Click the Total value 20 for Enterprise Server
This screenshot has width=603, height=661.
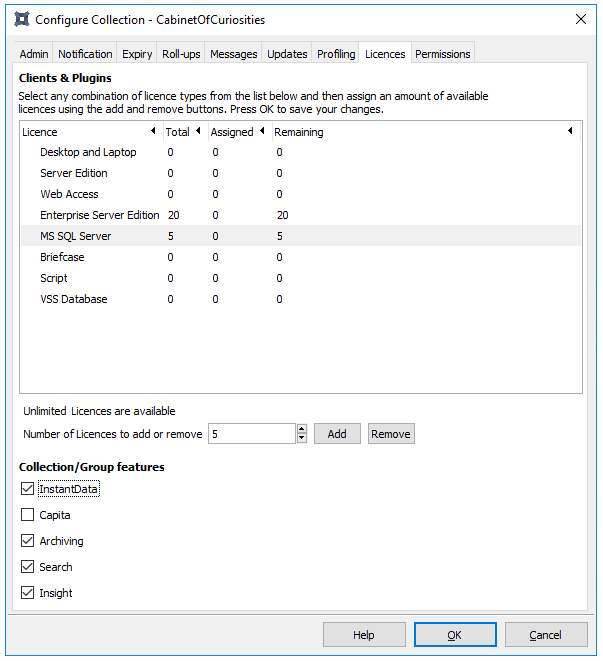(174, 215)
